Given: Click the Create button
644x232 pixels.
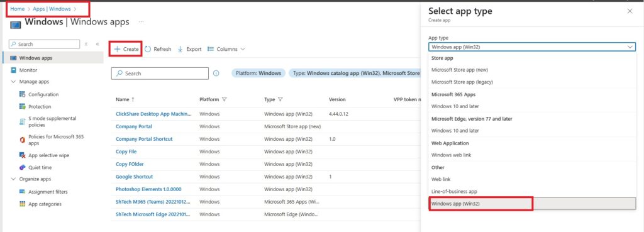Looking at the screenshot, I should coord(126,49).
